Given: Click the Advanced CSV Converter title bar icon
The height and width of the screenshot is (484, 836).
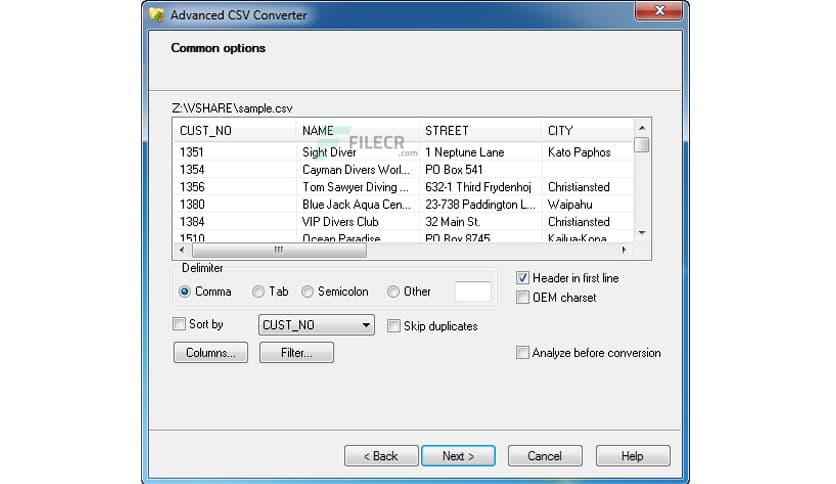Looking at the screenshot, I should click(157, 15).
